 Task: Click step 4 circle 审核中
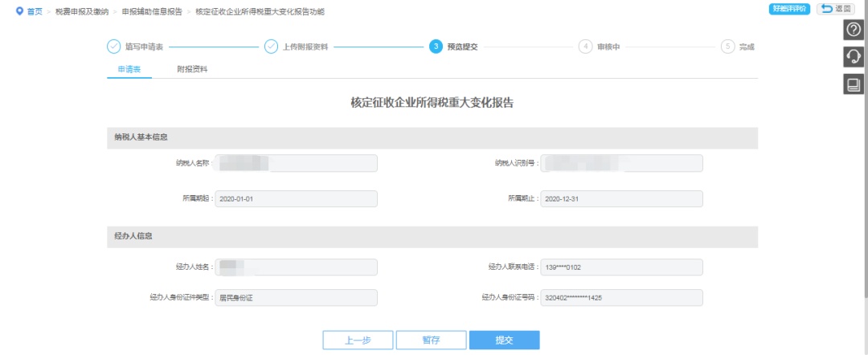(x=586, y=47)
